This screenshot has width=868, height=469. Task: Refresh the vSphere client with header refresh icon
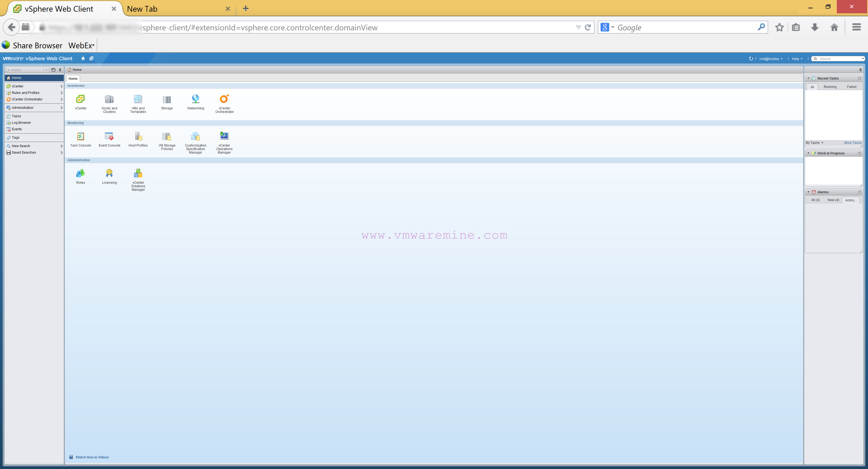751,58
